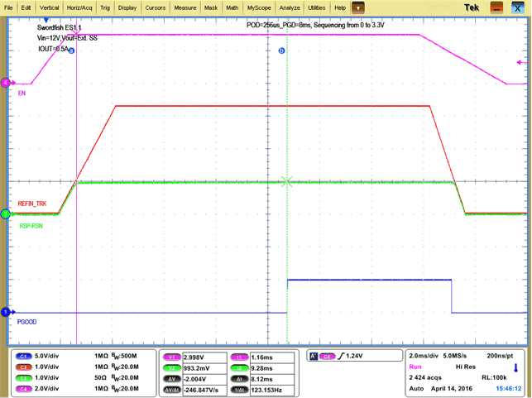Click the 9.28ms t2 value field
Image resolution: width=532 pixels, height=398 pixels.
(x=272, y=368)
